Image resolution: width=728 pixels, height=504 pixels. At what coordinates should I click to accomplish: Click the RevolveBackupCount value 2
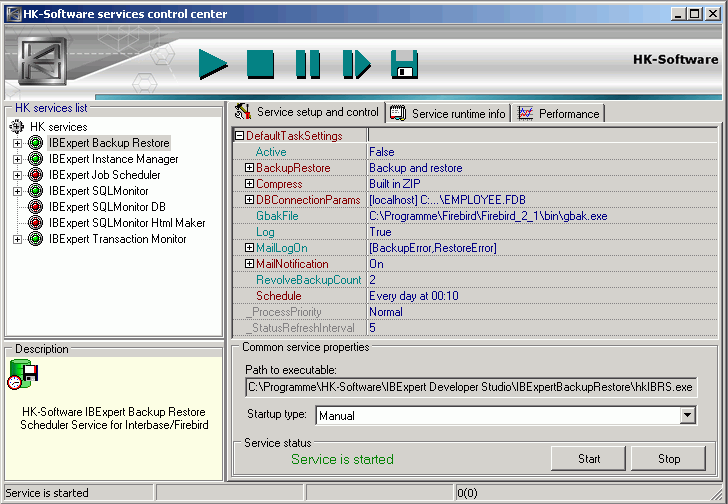tap(372, 280)
